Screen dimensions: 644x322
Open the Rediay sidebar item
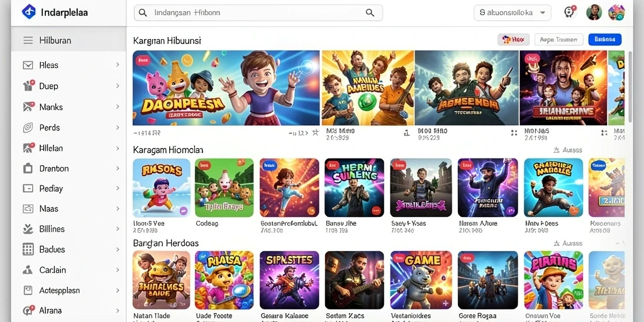pos(69,189)
